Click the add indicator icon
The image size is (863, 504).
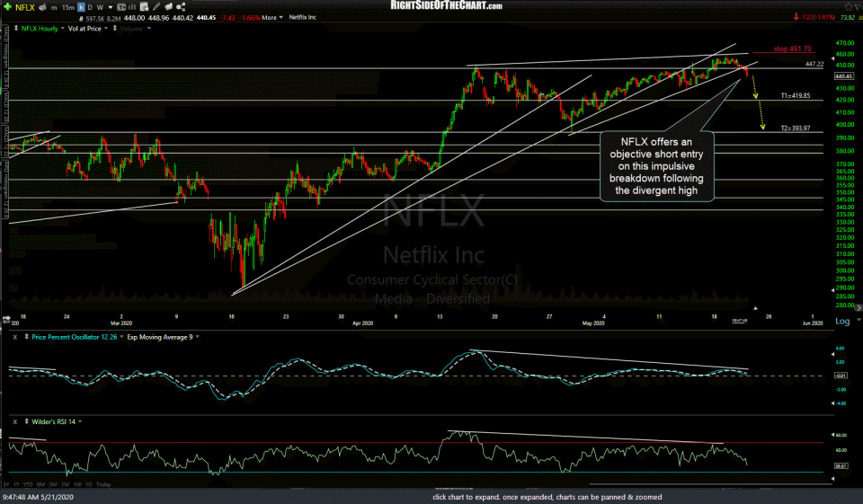coord(144,7)
